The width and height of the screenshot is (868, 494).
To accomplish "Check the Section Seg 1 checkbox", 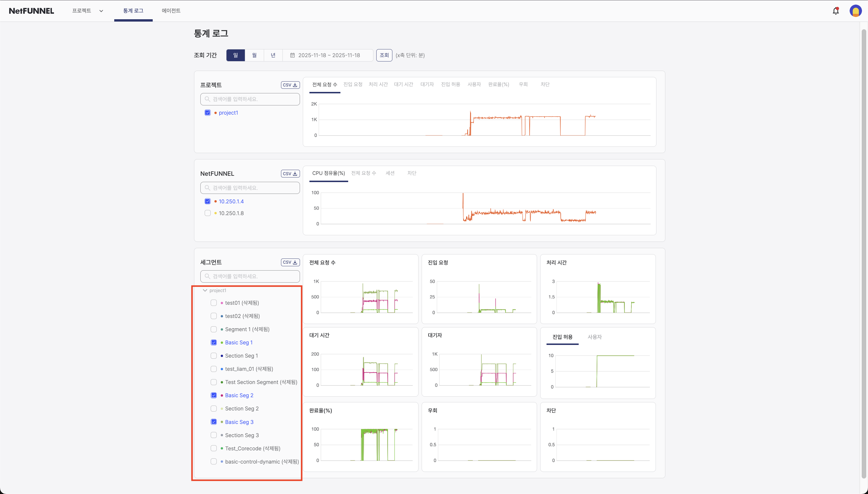I will [214, 356].
